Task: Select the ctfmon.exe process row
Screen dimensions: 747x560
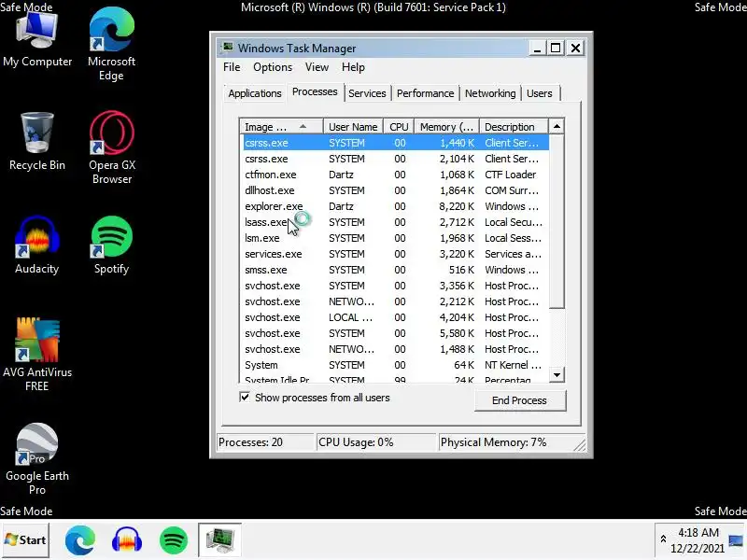Action: [395, 175]
